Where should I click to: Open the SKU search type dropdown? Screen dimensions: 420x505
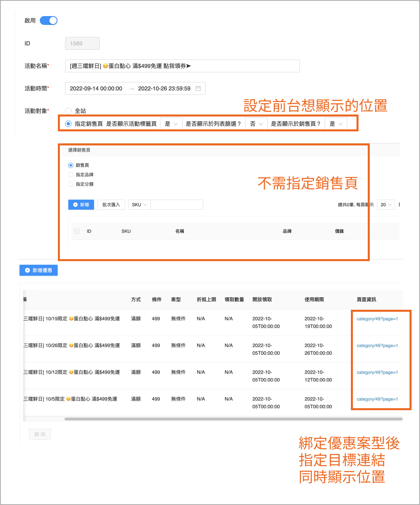(x=139, y=205)
